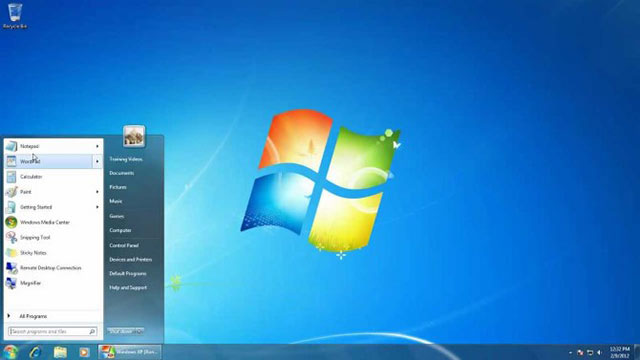
Task: Expand the WordPad jump list arrow
Action: (97, 161)
